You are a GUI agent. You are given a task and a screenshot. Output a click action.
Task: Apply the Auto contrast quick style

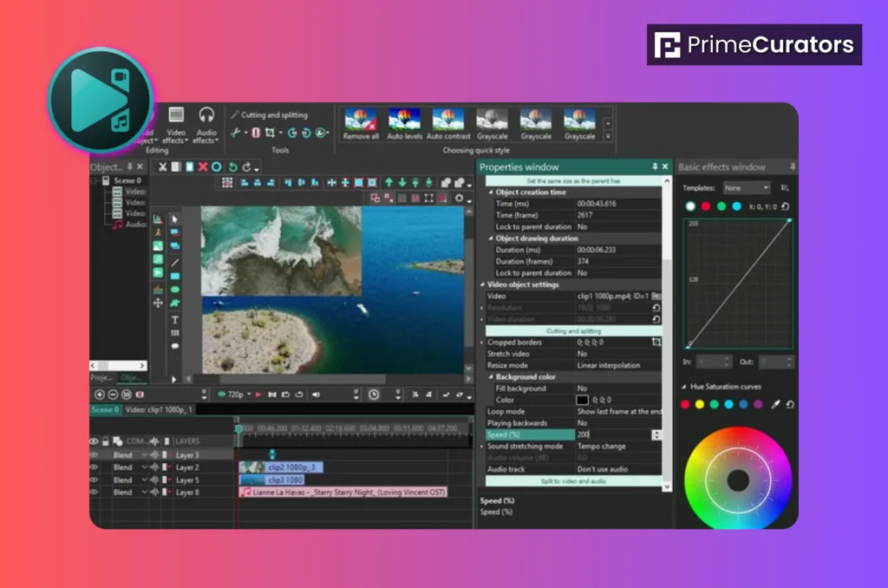point(447,121)
